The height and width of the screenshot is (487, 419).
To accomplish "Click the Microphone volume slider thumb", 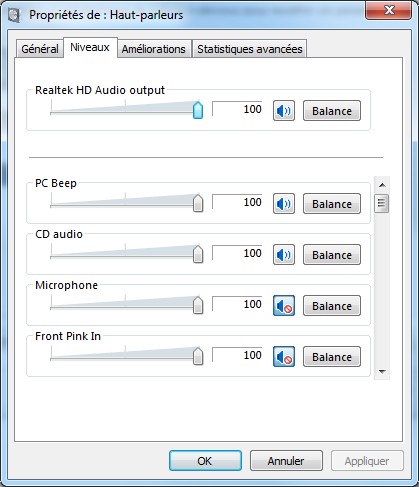I will coord(198,305).
